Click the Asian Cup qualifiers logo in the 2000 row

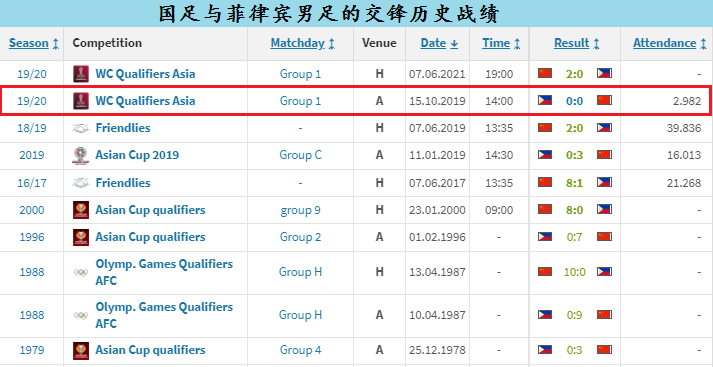(81, 210)
